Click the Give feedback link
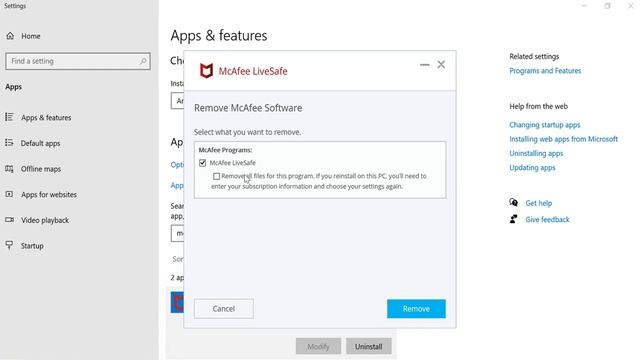 (x=547, y=220)
